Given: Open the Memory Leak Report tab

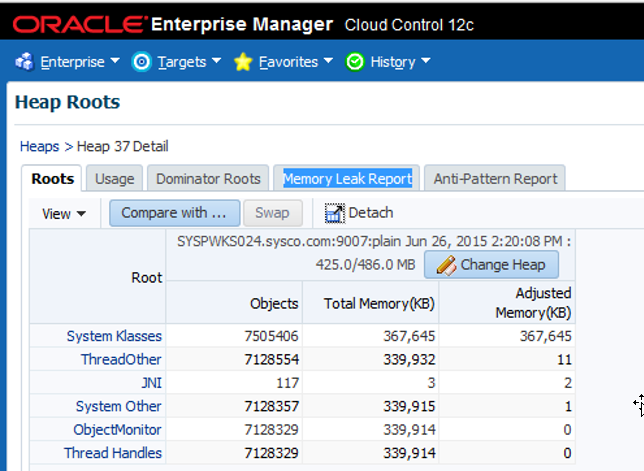Looking at the screenshot, I should pyautogui.click(x=347, y=179).
